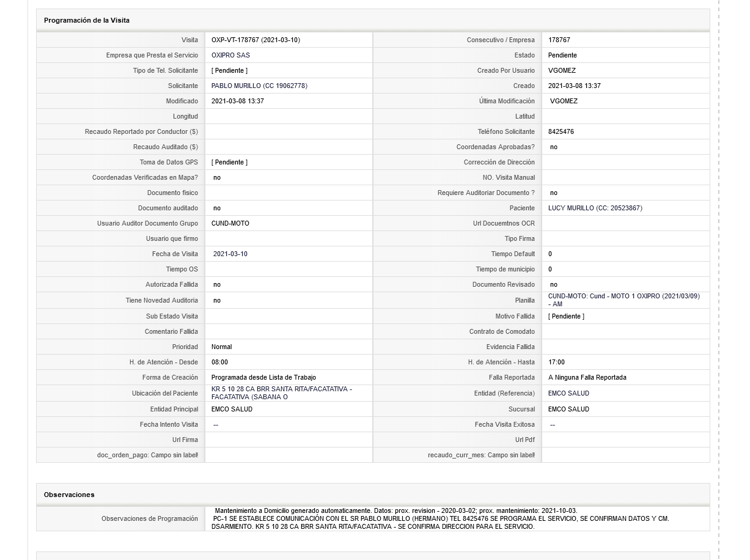Click the Observaciones de Programación text block
750x560 pixels.
(x=441, y=518)
